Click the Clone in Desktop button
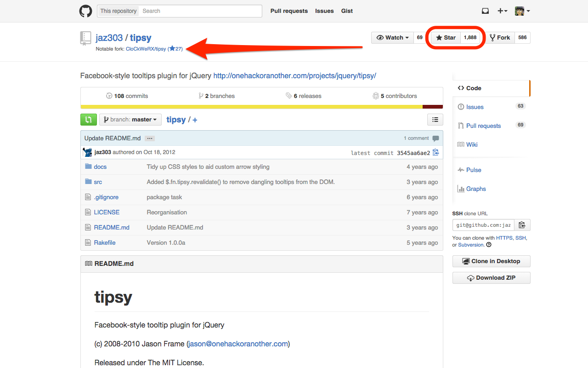The image size is (588, 368). 492,261
